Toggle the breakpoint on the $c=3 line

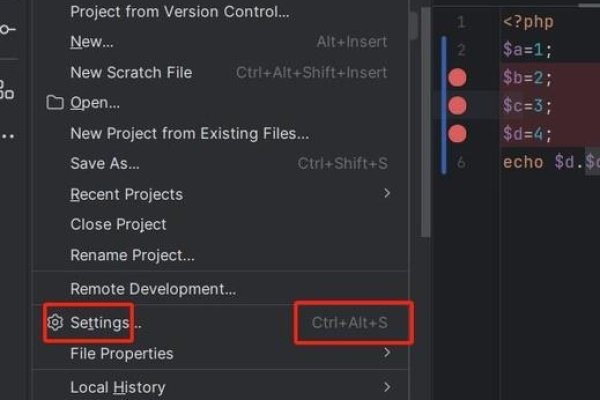(x=458, y=105)
